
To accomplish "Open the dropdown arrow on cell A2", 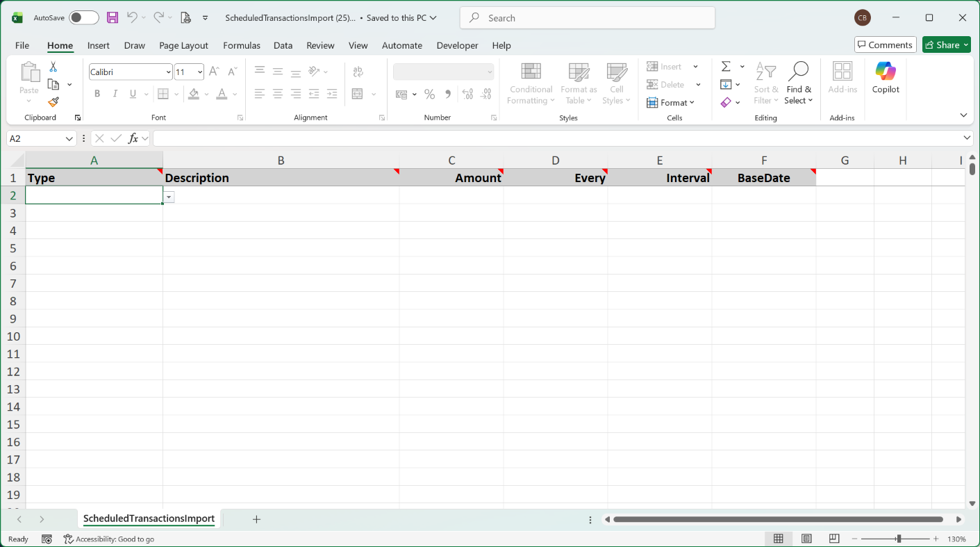I will pyautogui.click(x=169, y=198).
